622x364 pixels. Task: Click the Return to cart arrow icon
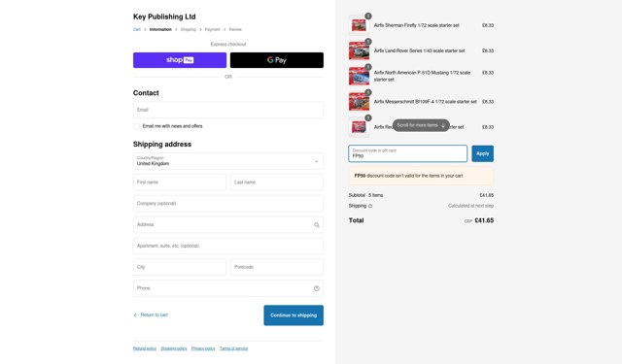click(135, 314)
